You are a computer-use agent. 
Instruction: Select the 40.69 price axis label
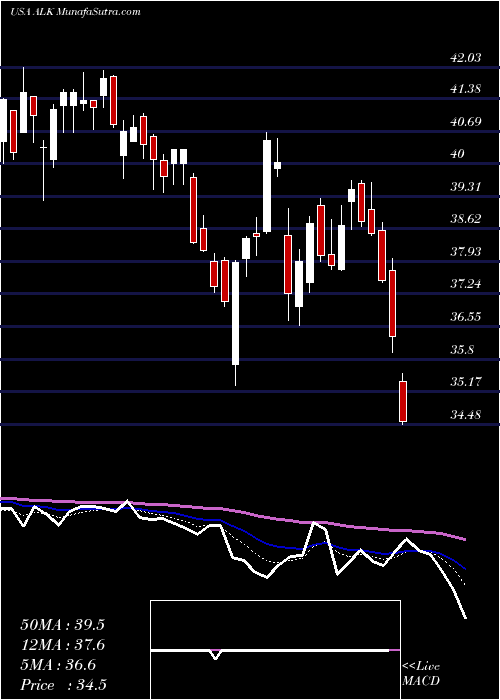click(466, 121)
